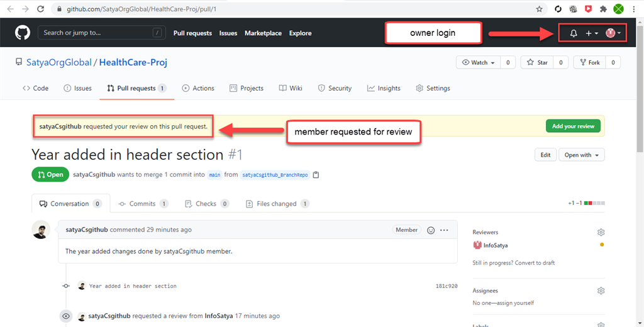Image resolution: width=644 pixels, height=327 pixels.
Task: Open Issues in top navigation
Action: [x=228, y=33]
